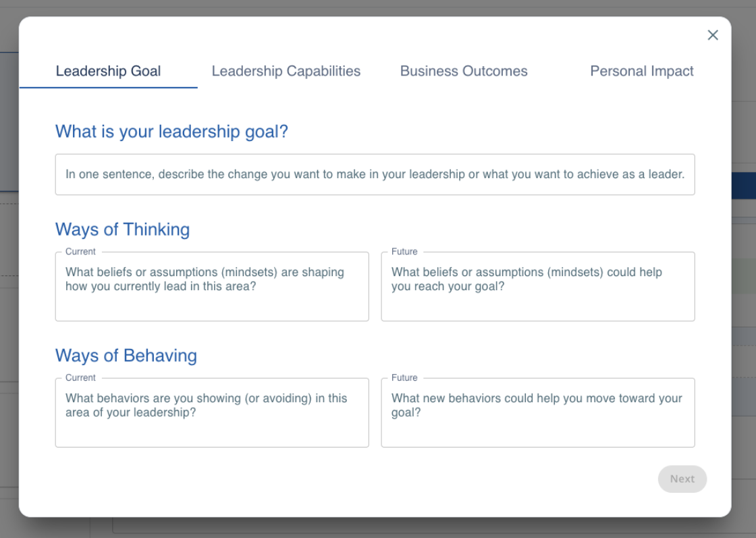Click the "What is your leadership goal?" heading
Screen dimensions: 756x538
coord(171,131)
